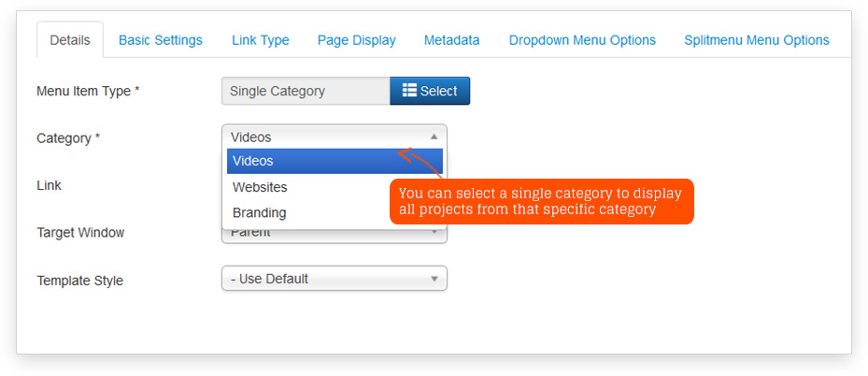The image size is (868, 376).
Task: Click the Menu Item Type label
Action: click(88, 91)
